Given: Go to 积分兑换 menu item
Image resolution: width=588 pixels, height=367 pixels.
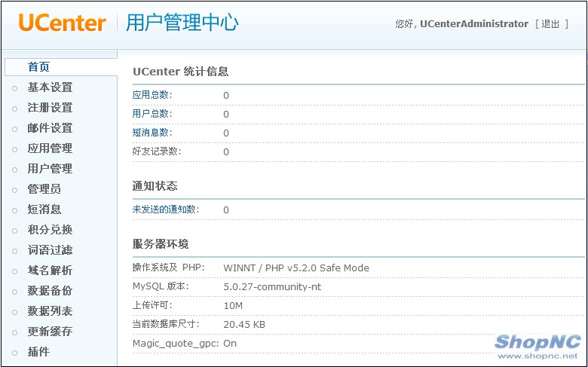Looking at the screenshot, I should click(50, 229).
